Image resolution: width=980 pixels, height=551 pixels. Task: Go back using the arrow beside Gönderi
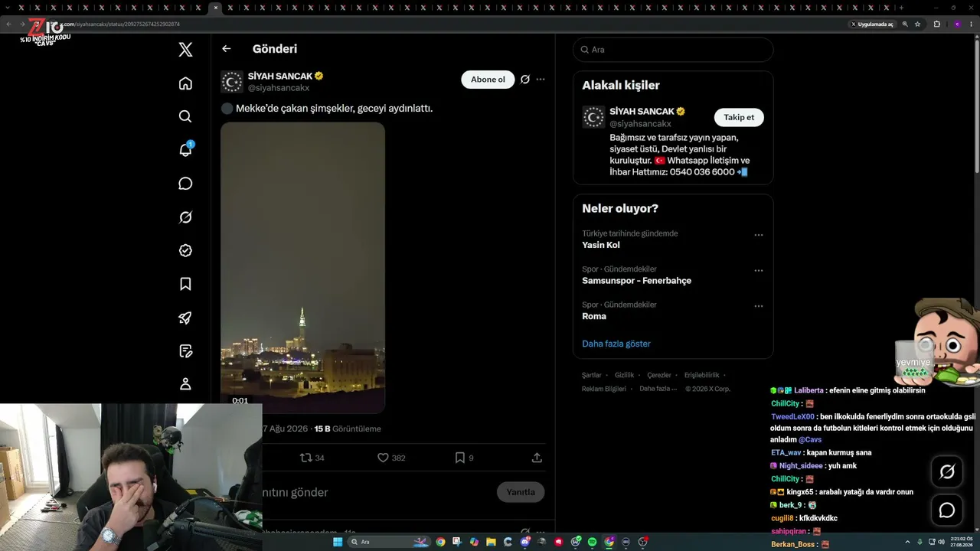point(227,49)
